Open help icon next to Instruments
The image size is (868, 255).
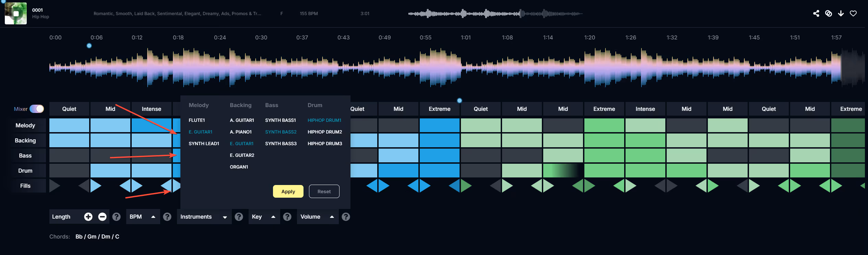pyautogui.click(x=239, y=217)
